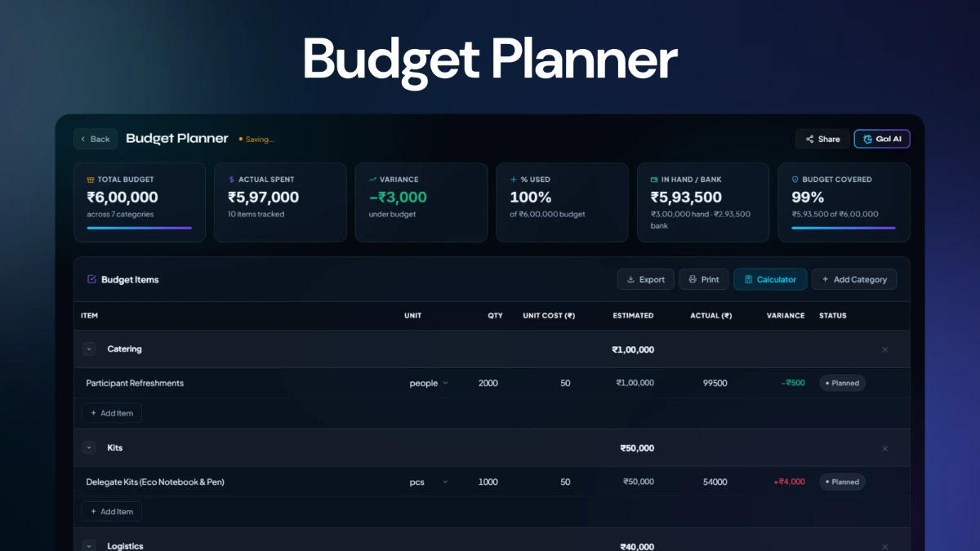Click the Logistics category name
The image size is (980, 551).
coord(125,546)
